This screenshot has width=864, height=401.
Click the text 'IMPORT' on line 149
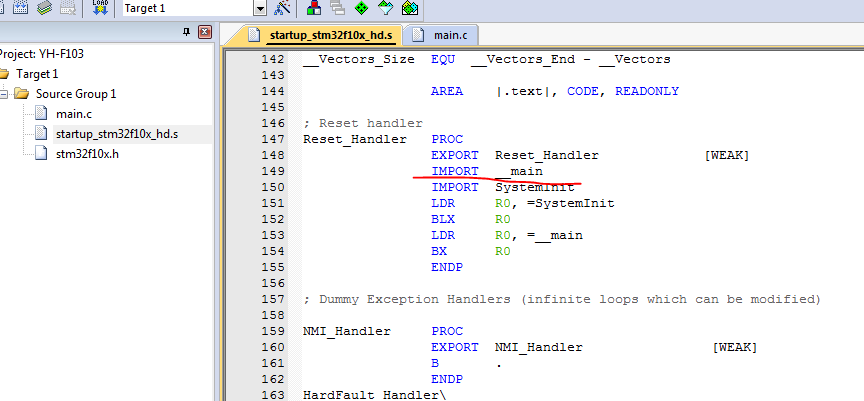tap(455, 171)
